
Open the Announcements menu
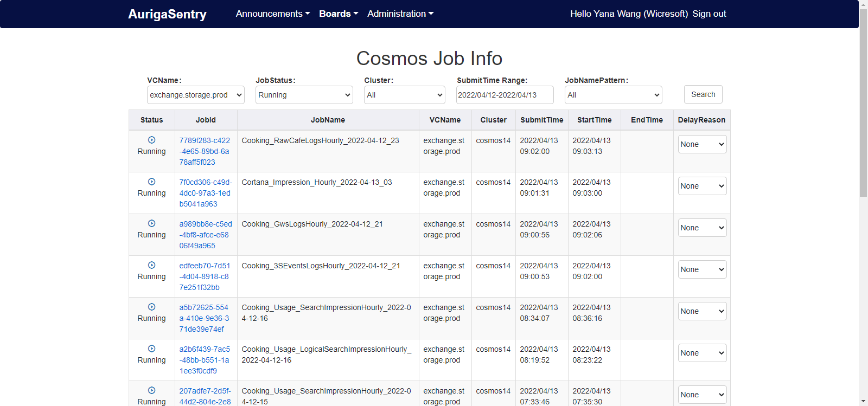tap(273, 14)
